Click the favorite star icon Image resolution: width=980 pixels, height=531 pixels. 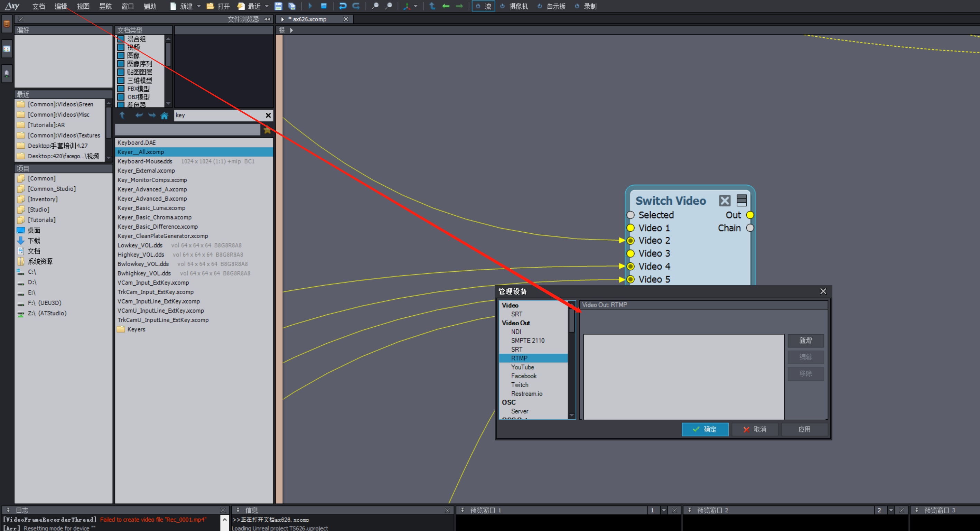click(268, 130)
